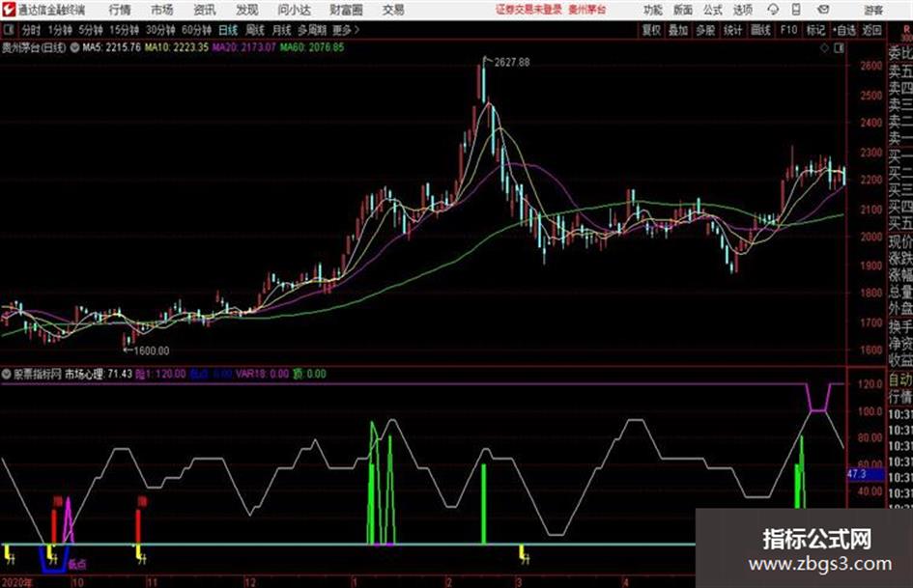The width and height of the screenshot is (913, 588).
Task: Switch to 月线 monthly period tab
Action: click(x=281, y=30)
